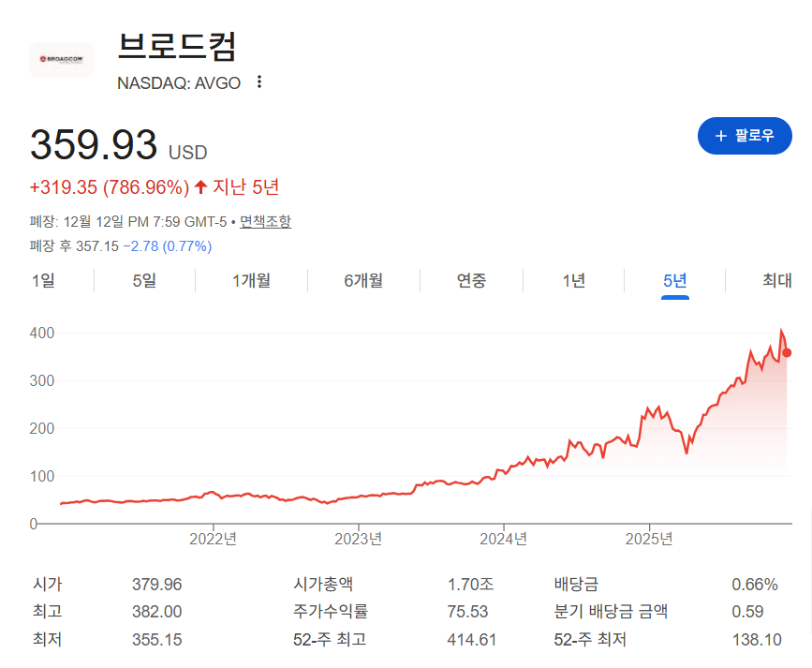
Task: Show the 연중 year-to-date tab
Action: [x=471, y=280]
